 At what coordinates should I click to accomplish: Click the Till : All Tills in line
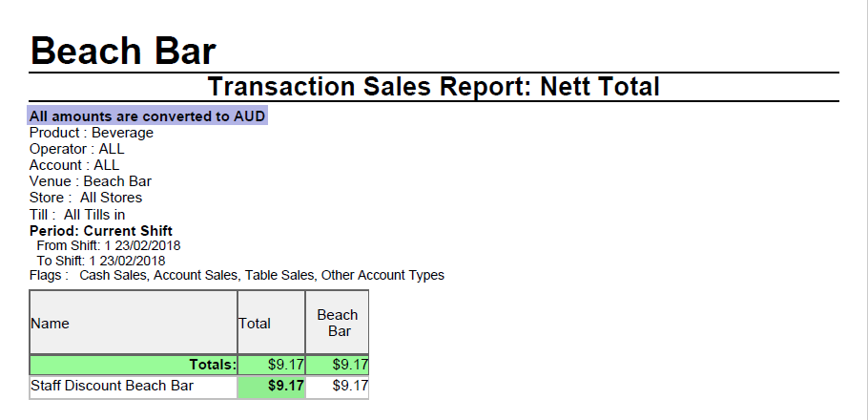point(77,215)
